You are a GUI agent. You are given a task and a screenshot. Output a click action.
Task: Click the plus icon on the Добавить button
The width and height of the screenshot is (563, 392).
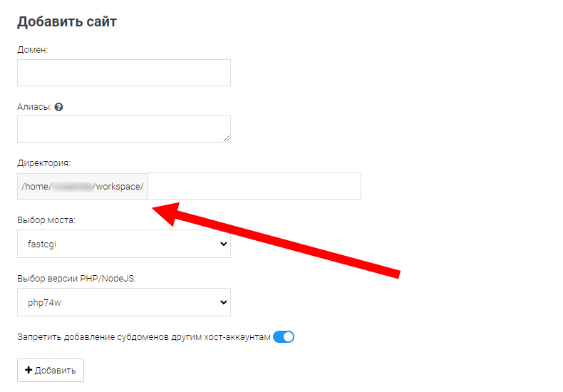[29, 371]
